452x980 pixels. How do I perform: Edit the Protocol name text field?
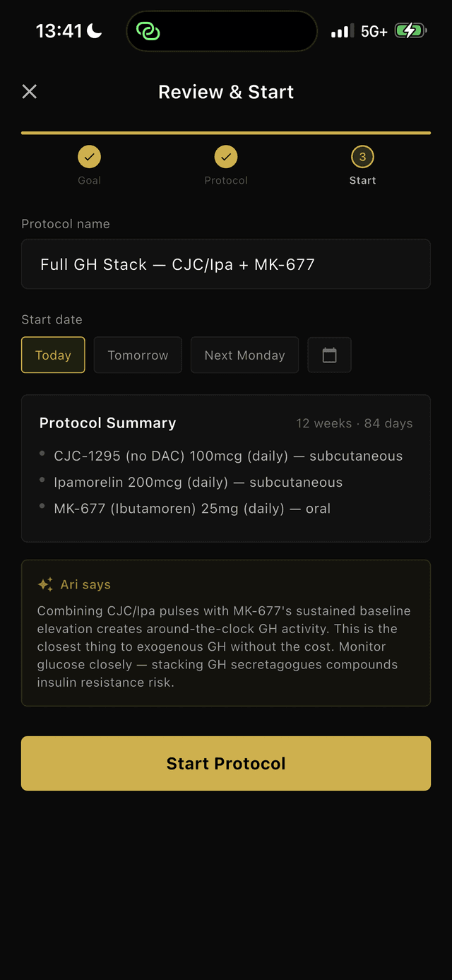[226, 264]
